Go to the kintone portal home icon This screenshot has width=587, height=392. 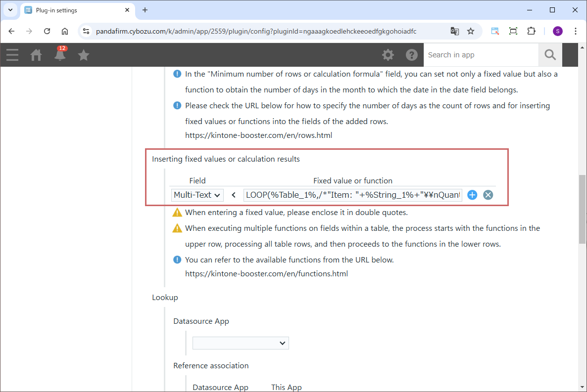coord(36,55)
